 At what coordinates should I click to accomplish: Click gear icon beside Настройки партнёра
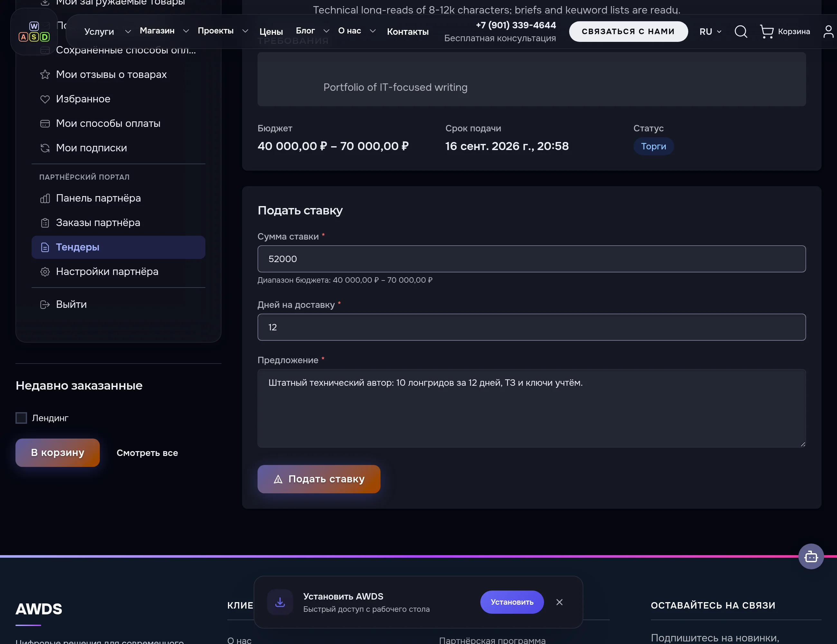pos(45,272)
